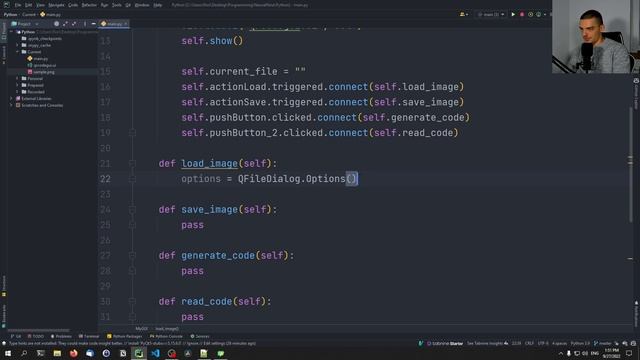Close the main.py editor tab
Image resolution: width=640 pixels, height=360 pixels.
pos(126,24)
